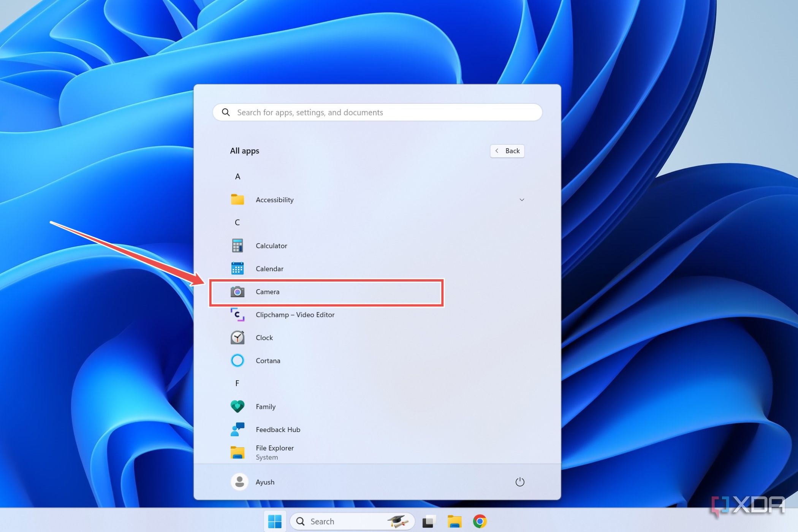Click the Start button on the taskbar
Screen dimensions: 798x532
coord(275,521)
